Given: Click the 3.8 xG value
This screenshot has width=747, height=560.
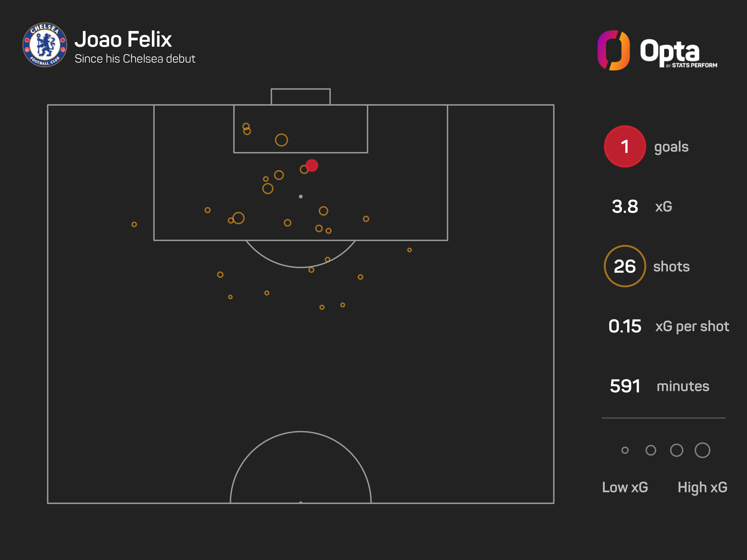Looking at the screenshot, I should pyautogui.click(x=625, y=207).
